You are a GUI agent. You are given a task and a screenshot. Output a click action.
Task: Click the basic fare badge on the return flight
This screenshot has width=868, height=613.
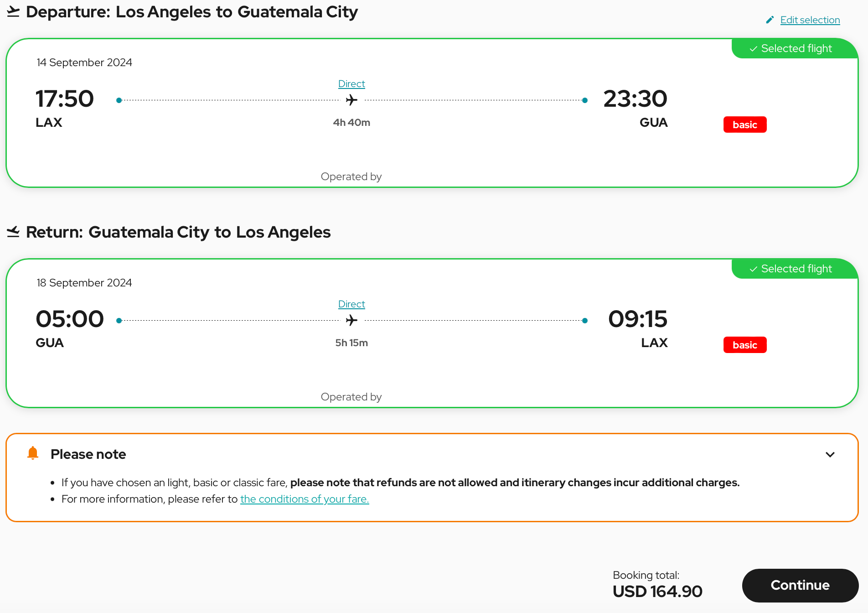pyautogui.click(x=745, y=345)
